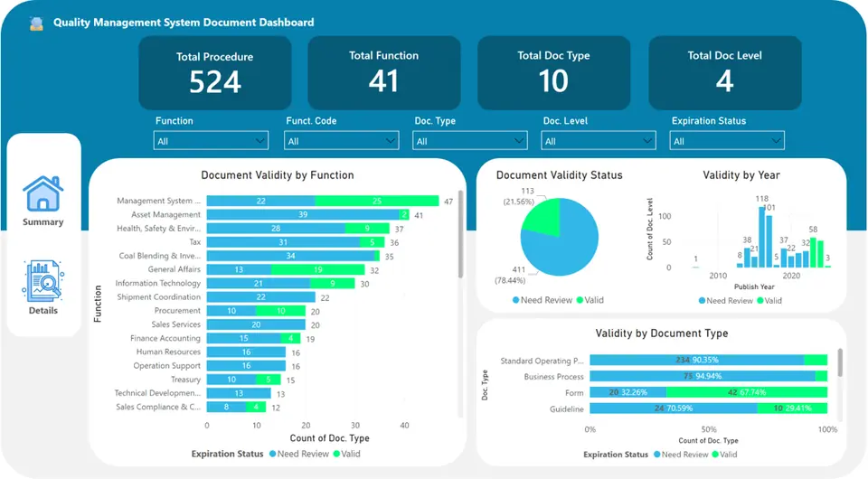Switch to the Summary page label
This screenshot has height=479, width=868.
[42, 221]
